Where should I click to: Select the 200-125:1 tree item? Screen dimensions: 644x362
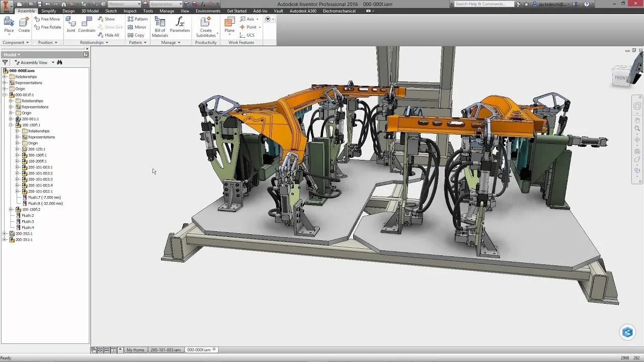(x=33, y=149)
